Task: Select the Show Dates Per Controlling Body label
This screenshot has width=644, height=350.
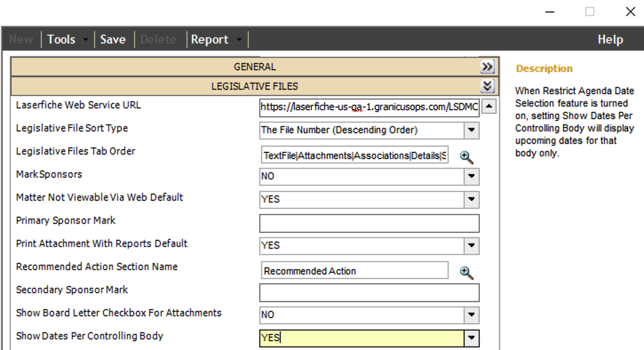Action: point(90,336)
